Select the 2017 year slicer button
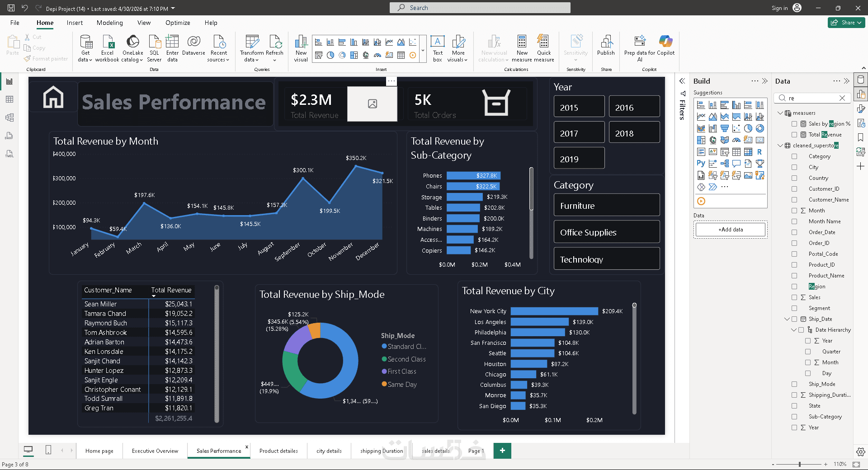Image resolution: width=868 pixels, height=470 pixels. point(579,133)
